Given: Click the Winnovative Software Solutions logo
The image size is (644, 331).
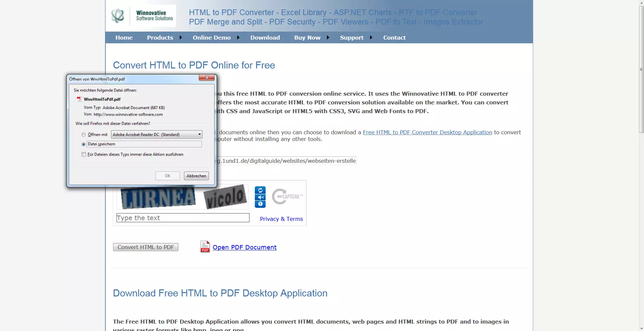Looking at the screenshot, I should (143, 16).
